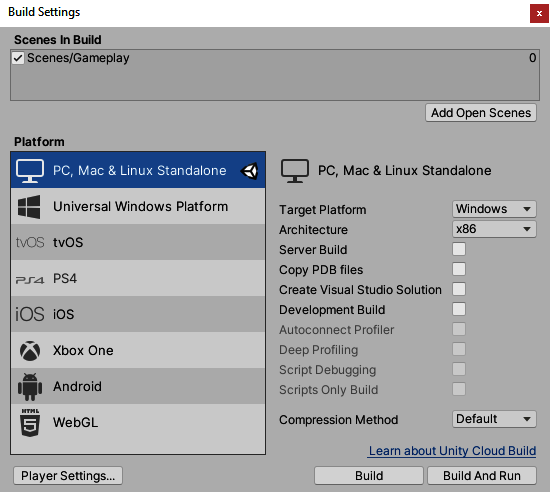Viewport: 550px width, 492px height.
Task: Click the Android robot icon
Action: [30, 387]
